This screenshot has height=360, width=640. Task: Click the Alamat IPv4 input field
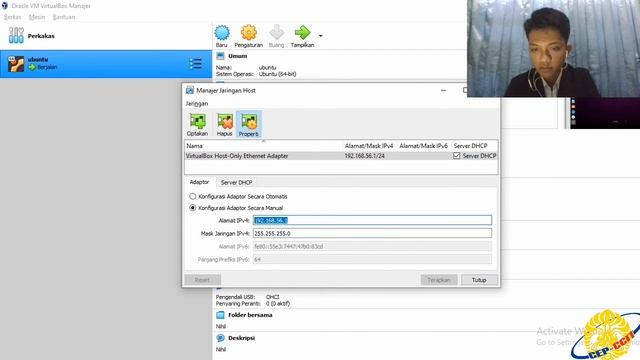[372, 220]
